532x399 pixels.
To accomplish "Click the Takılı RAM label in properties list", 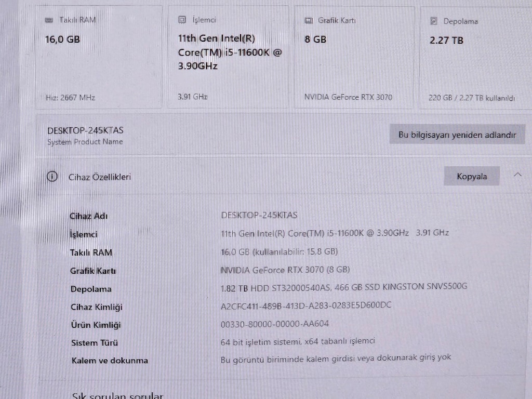I will tap(91, 253).
